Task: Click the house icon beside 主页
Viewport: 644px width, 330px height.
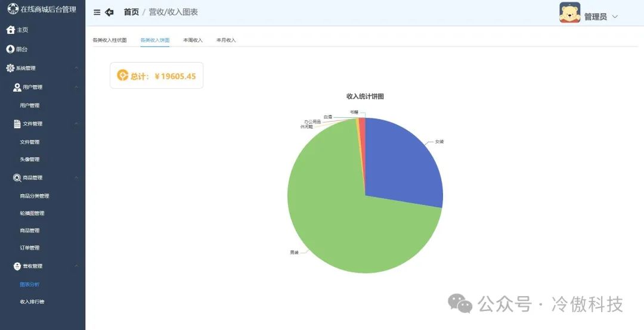Action: click(x=11, y=30)
